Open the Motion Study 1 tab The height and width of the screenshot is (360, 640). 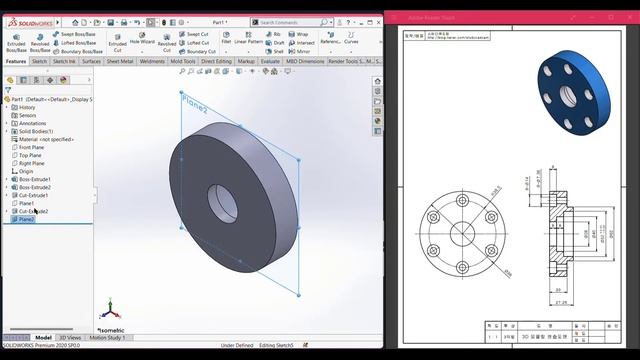pyautogui.click(x=107, y=338)
